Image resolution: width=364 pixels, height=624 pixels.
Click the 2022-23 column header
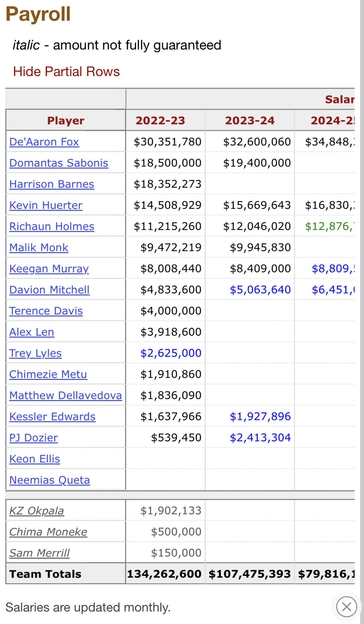pyautogui.click(x=160, y=120)
